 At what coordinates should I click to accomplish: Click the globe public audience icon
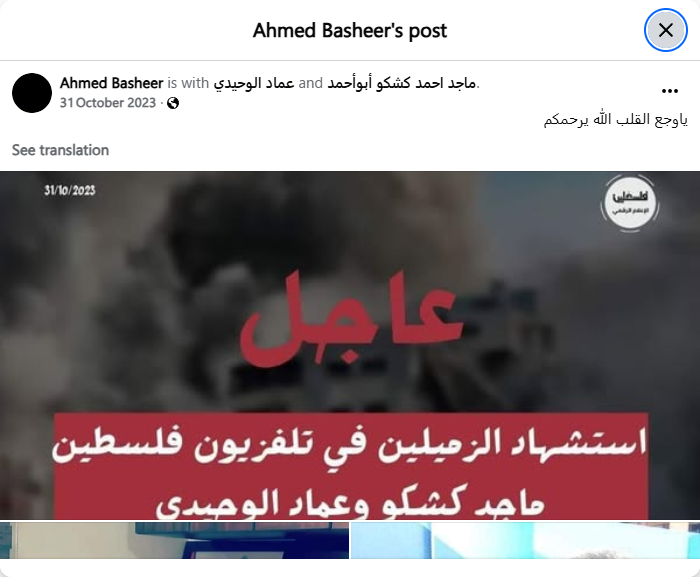[173, 103]
